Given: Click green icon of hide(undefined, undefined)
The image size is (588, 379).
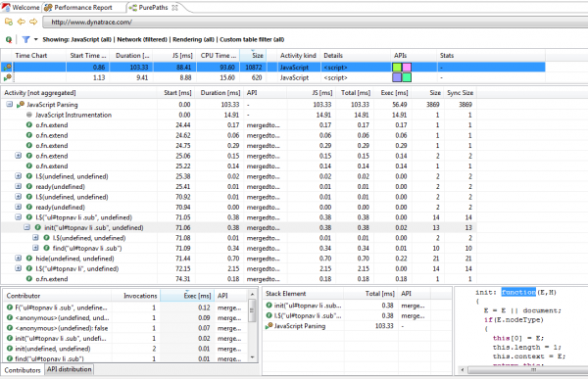Looking at the screenshot, I should 29,259.
